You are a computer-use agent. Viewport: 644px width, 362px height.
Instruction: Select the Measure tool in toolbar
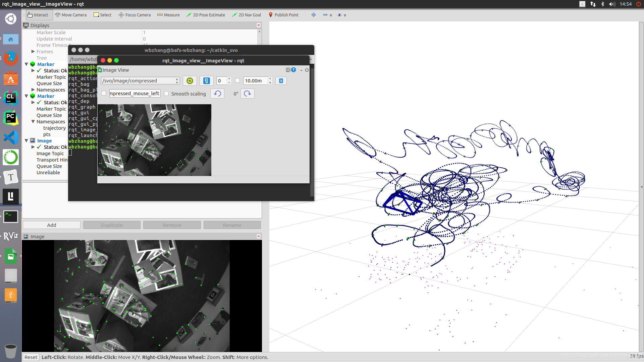pos(168,15)
